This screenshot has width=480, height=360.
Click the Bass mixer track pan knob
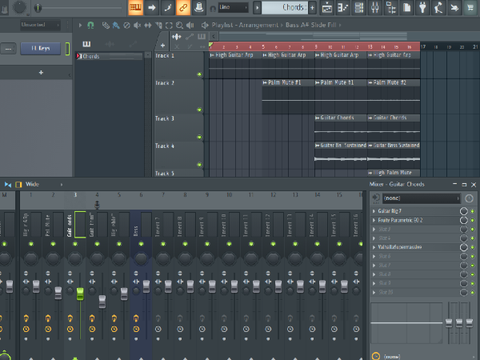[x=141, y=258]
